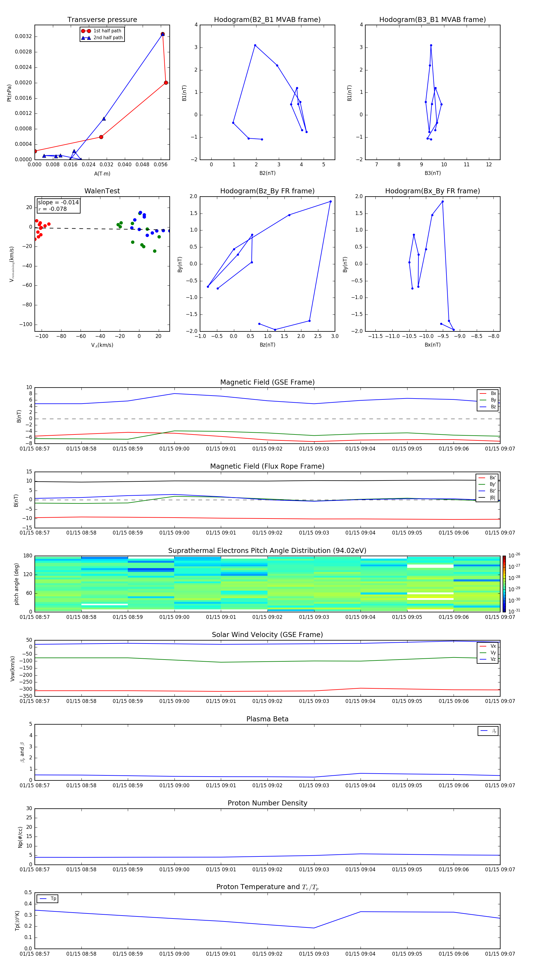Screen dimensions: 535x980
Task: Click the 'A(T·m)' x-axis label
Action: [x=102, y=173]
